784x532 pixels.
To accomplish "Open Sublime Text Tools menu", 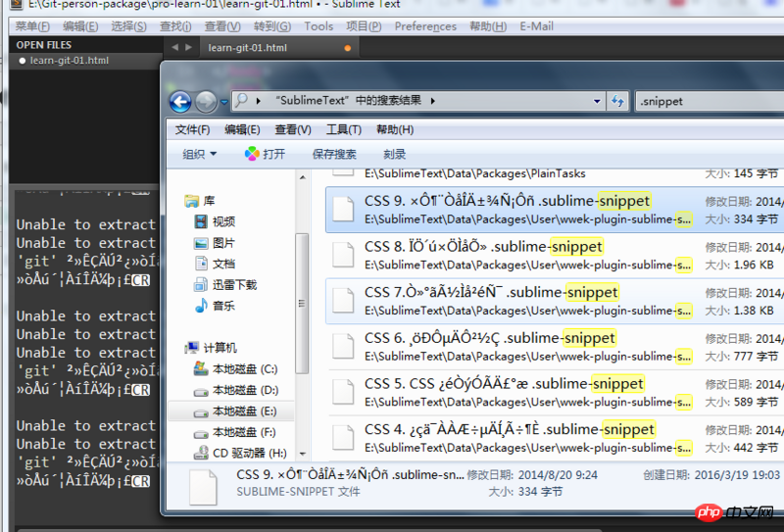I will click(318, 26).
